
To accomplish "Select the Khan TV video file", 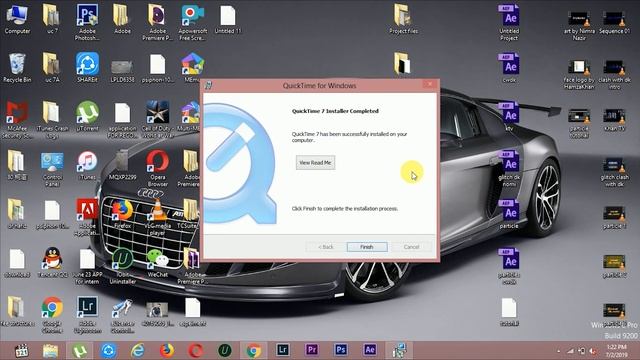I will tap(614, 120).
